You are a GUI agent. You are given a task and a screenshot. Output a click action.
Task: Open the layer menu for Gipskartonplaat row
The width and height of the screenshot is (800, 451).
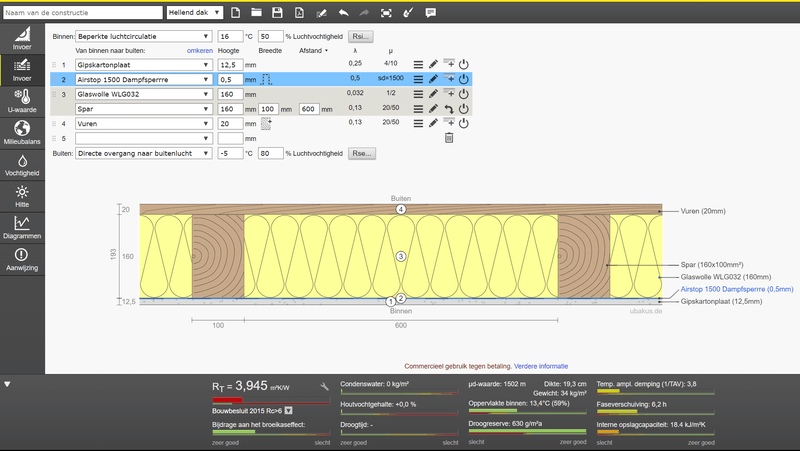pyautogui.click(x=418, y=65)
